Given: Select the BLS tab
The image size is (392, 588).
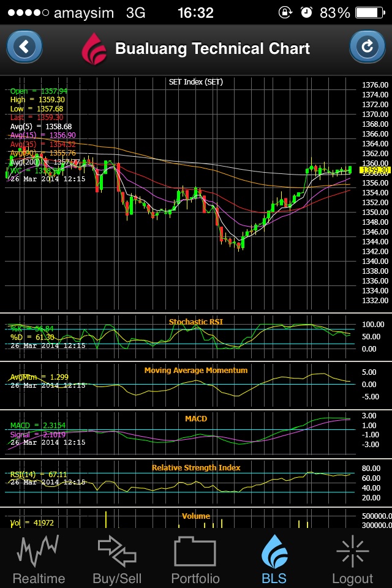Looking at the screenshot, I should point(274,559).
